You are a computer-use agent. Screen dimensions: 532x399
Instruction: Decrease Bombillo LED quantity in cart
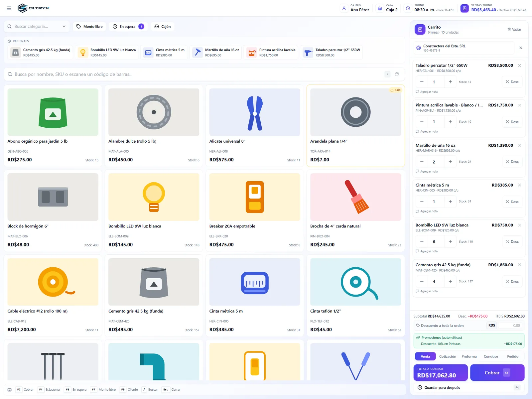(x=422, y=242)
